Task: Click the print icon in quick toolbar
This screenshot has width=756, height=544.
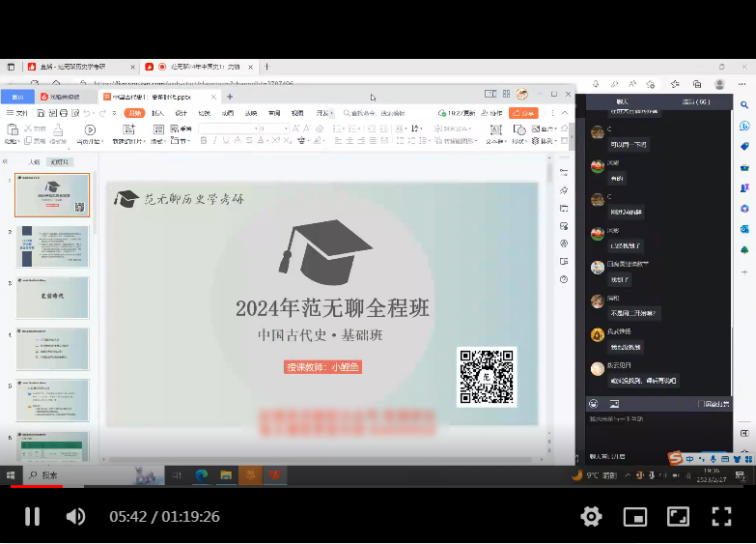Action: point(64,113)
